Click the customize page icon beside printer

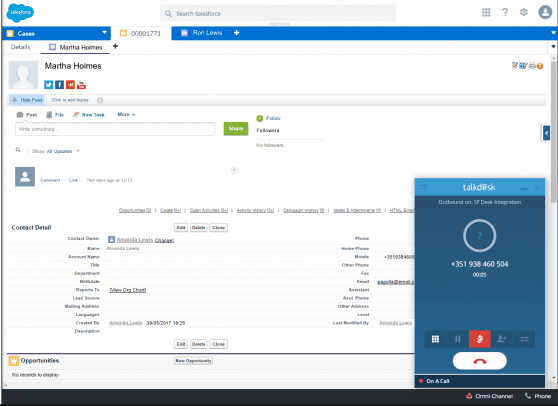523,65
